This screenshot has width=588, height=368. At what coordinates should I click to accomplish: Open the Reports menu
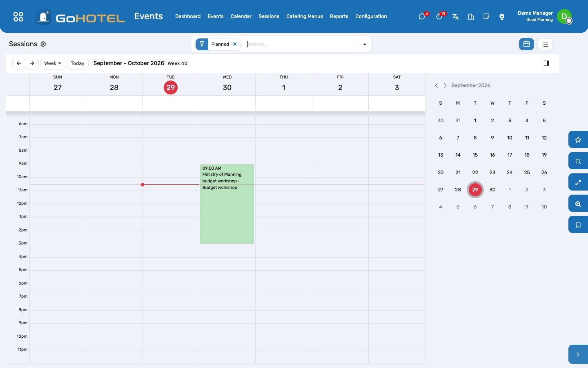pyautogui.click(x=339, y=16)
